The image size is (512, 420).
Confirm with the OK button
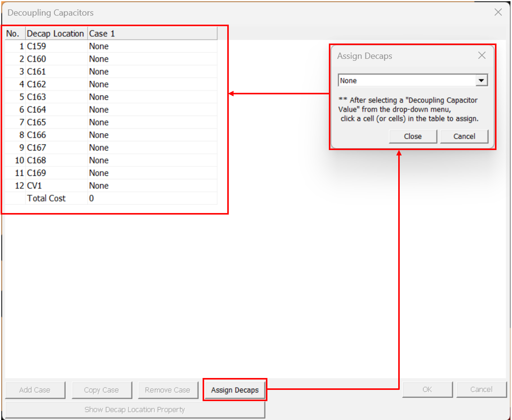427,390
